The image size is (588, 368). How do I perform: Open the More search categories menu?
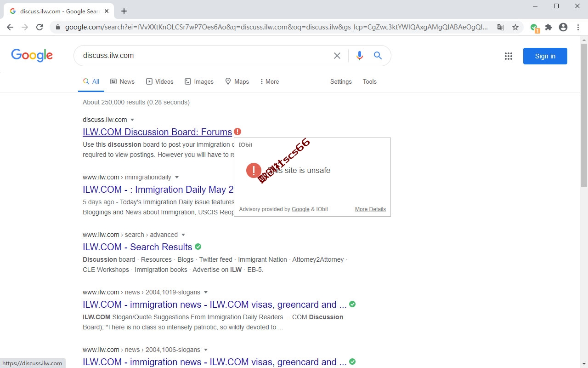269,81
